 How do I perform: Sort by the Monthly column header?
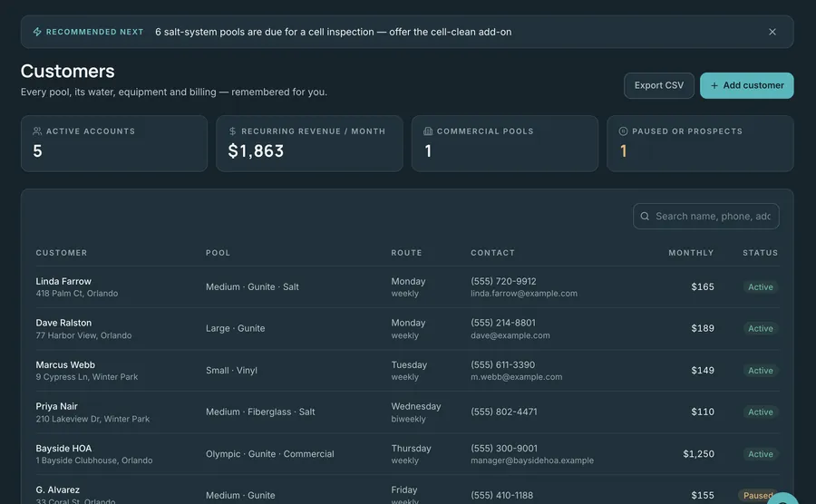pyautogui.click(x=691, y=253)
